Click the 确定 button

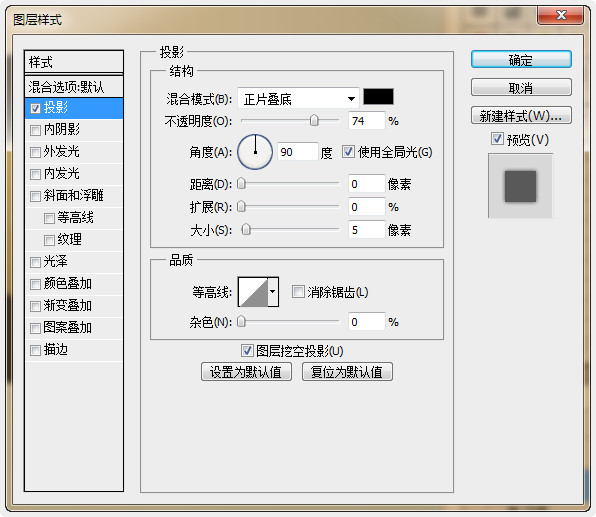(521, 60)
